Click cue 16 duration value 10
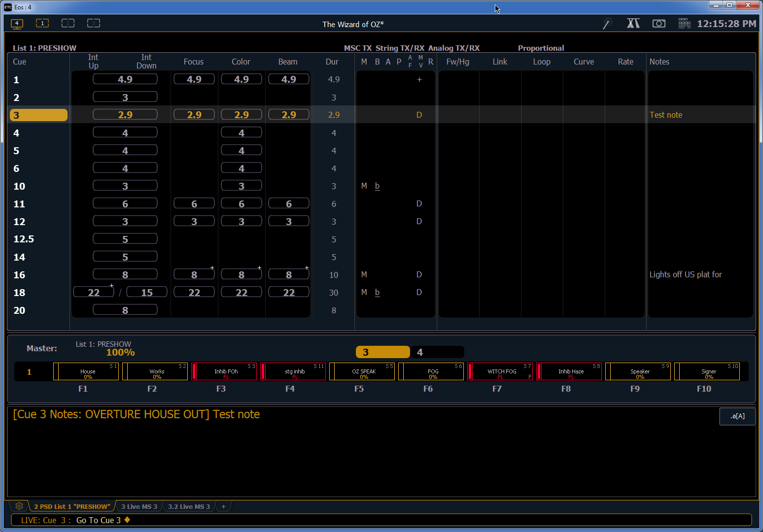Viewport: 763px width, 532px height. [x=334, y=275]
